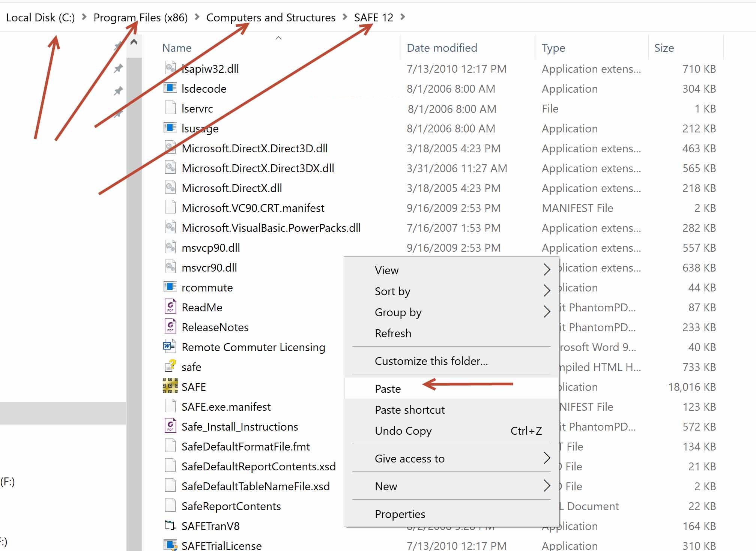
Task: Click the lsdecode application icon
Action: pos(170,88)
